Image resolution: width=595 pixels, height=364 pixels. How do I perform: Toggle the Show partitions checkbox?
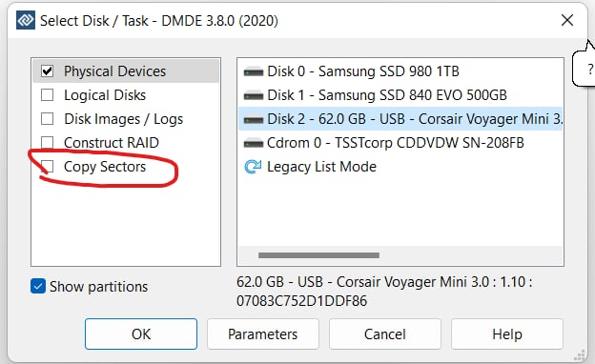38,286
